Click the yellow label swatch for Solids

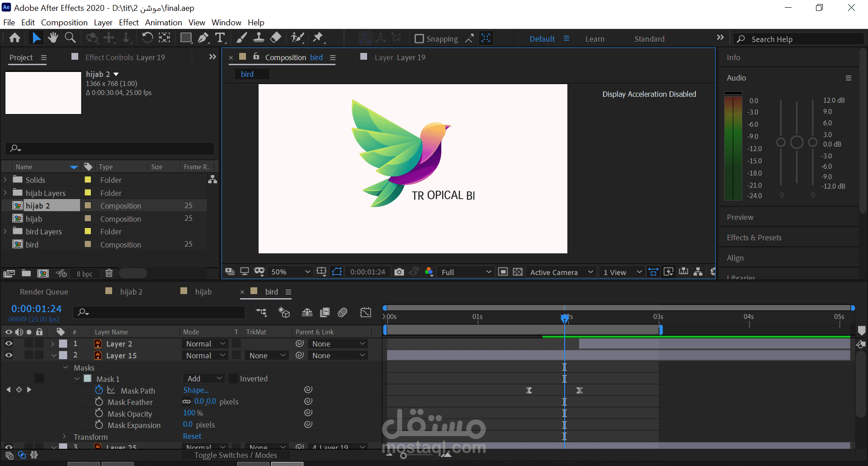tap(88, 180)
